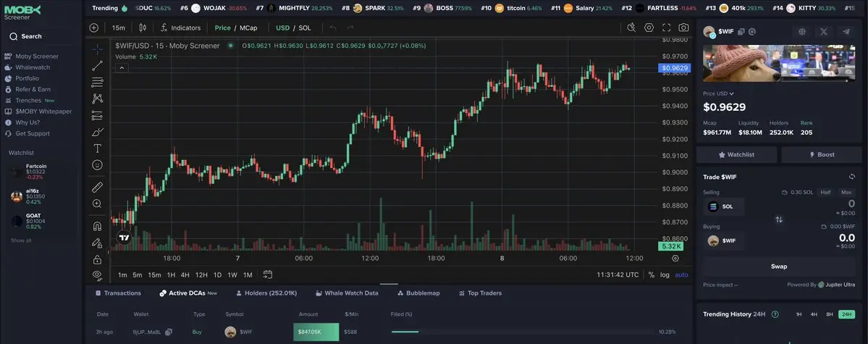Open the $WIF X (Twitter) link

coord(824,32)
